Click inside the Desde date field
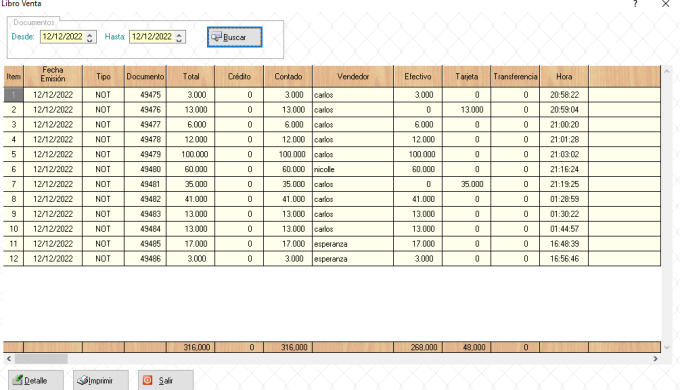 63,37
